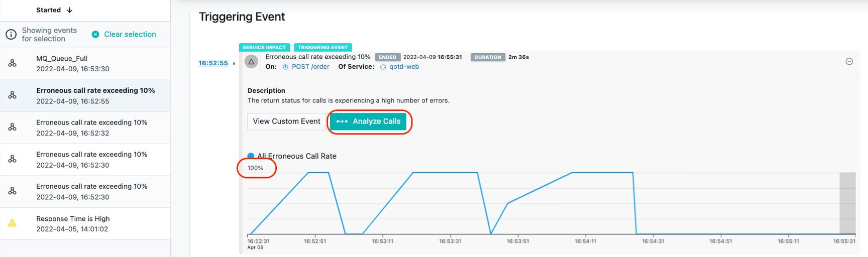
Task: Select the MQ_Queue_Full event row
Action: (x=85, y=64)
